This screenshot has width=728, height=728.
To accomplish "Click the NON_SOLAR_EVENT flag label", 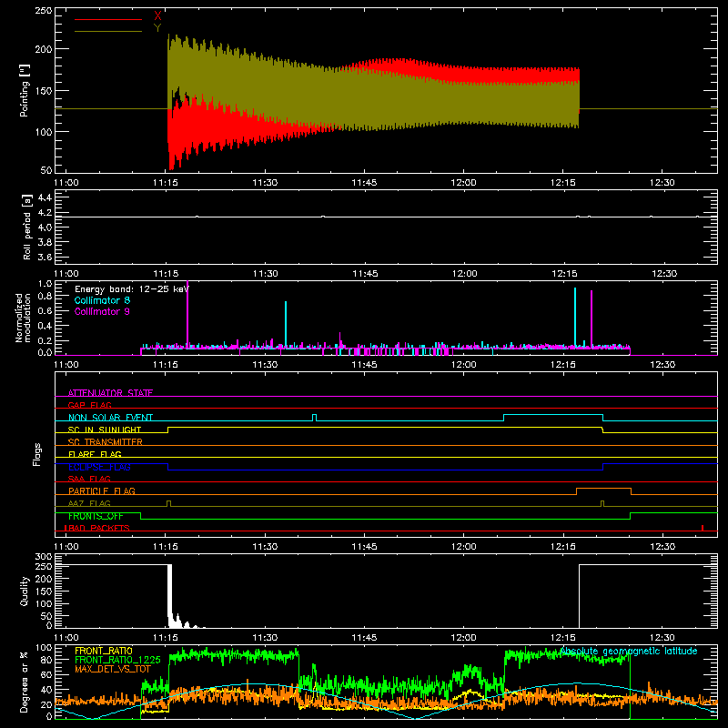I will coord(110,418).
